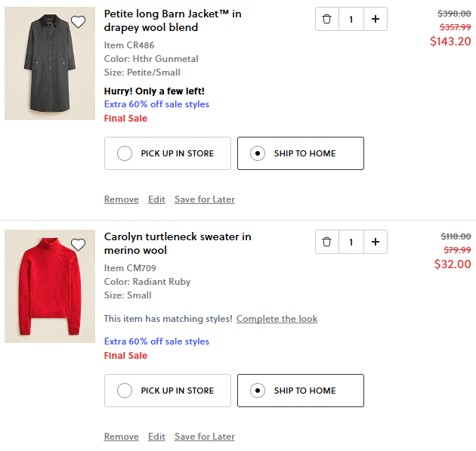Increase the turtleneck sweater quantity with the plus
Image resolution: width=476 pixels, height=451 pixels.
(x=375, y=242)
